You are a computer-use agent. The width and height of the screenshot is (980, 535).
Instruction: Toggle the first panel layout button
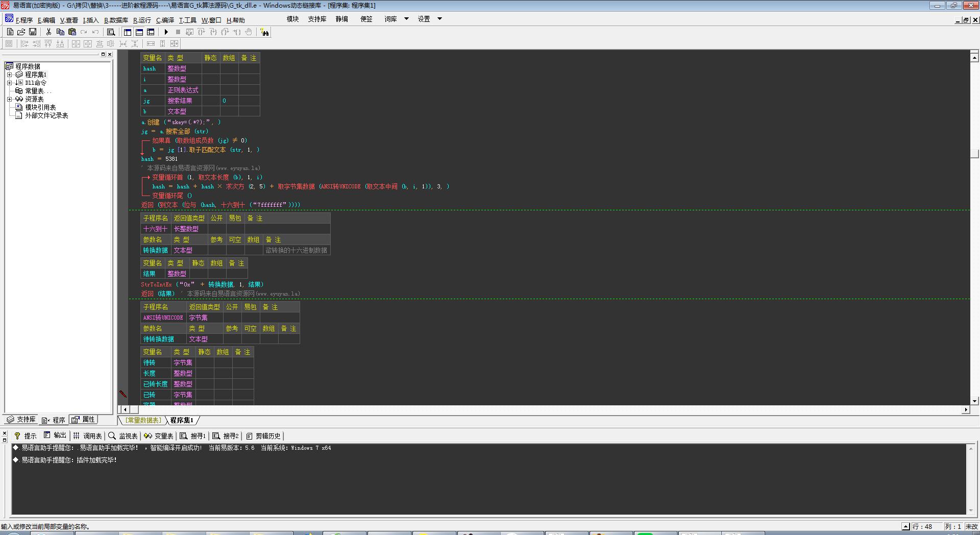(x=128, y=32)
